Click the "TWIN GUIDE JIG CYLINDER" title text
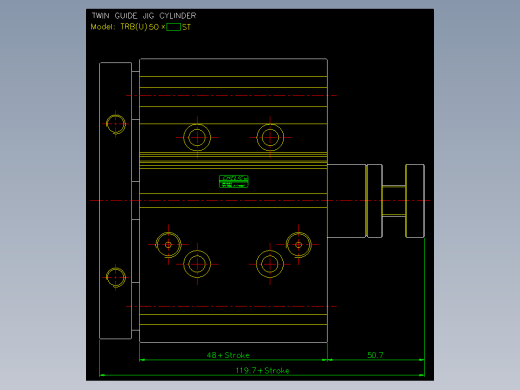Image resolution: width=520 pixels, height=390 pixels. tap(144, 16)
